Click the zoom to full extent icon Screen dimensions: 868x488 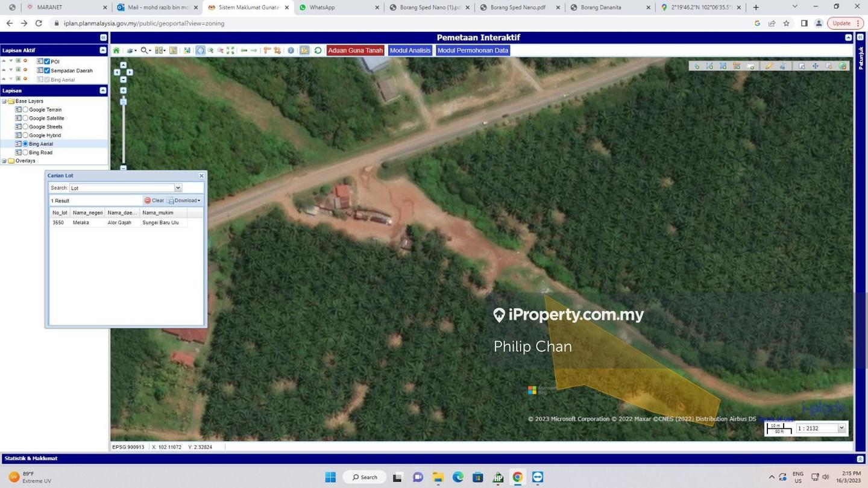[230, 51]
